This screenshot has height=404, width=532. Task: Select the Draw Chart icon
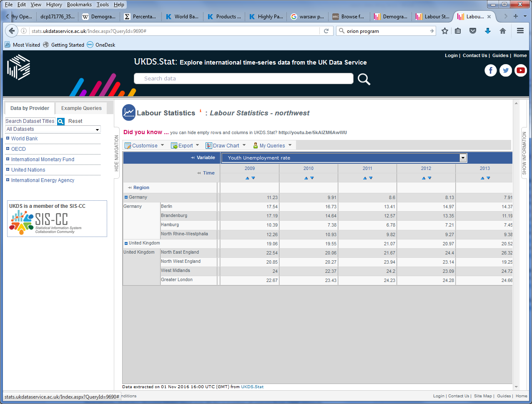click(x=208, y=145)
